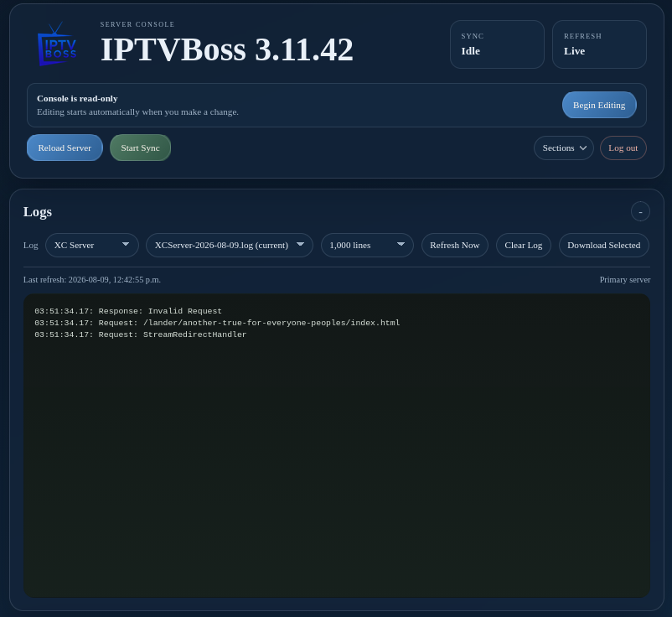Screen dimensions: 672x617
Task: Click the Start Sync button
Action: tap(140, 148)
